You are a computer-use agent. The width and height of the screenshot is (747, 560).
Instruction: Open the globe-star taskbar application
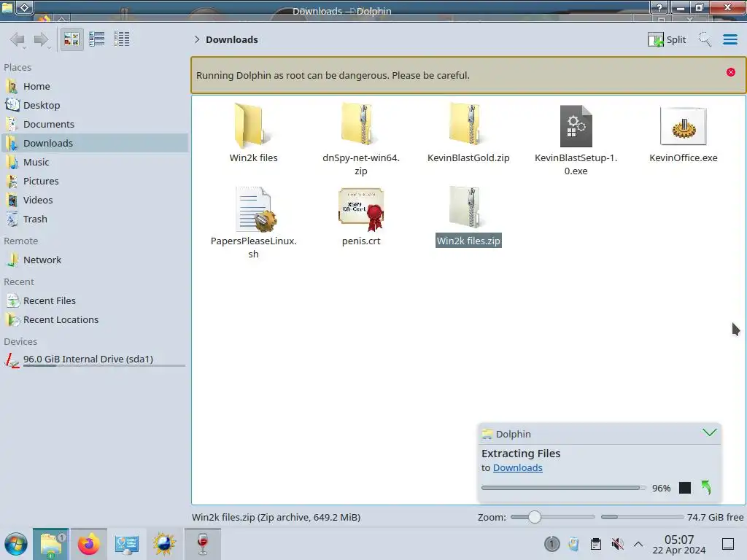coord(164,544)
